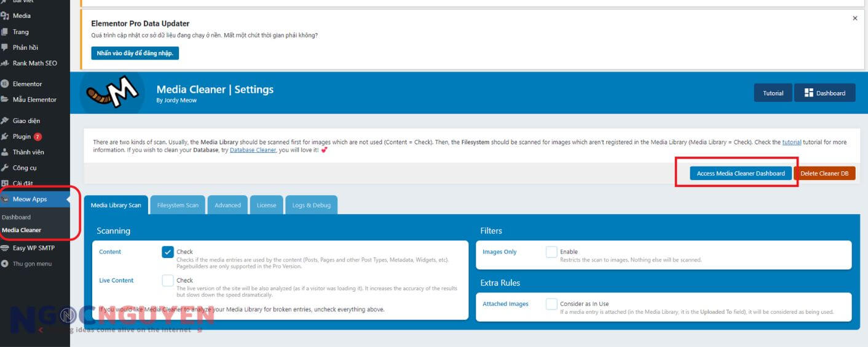Uncheck the Content scanning checkbox
868x347 pixels.
pyautogui.click(x=168, y=252)
